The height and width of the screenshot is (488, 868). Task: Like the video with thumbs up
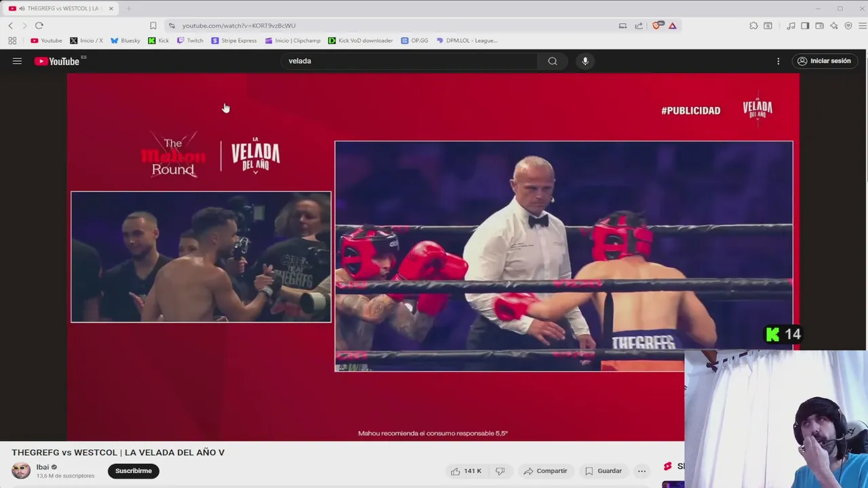pyautogui.click(x=465, y=471)
